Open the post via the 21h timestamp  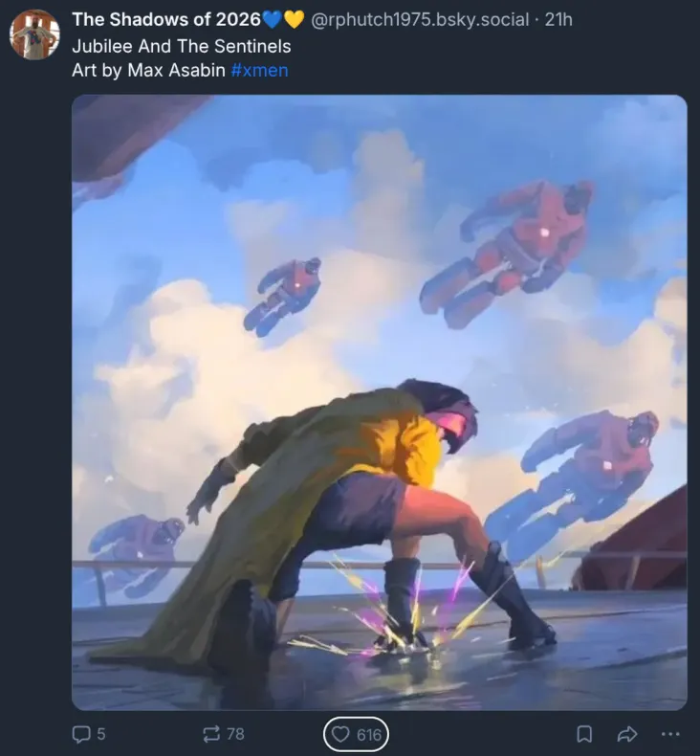pos(558,19)
